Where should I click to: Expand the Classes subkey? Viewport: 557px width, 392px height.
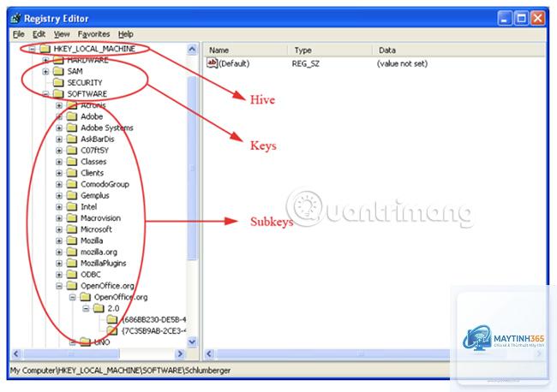coord(59,162)
